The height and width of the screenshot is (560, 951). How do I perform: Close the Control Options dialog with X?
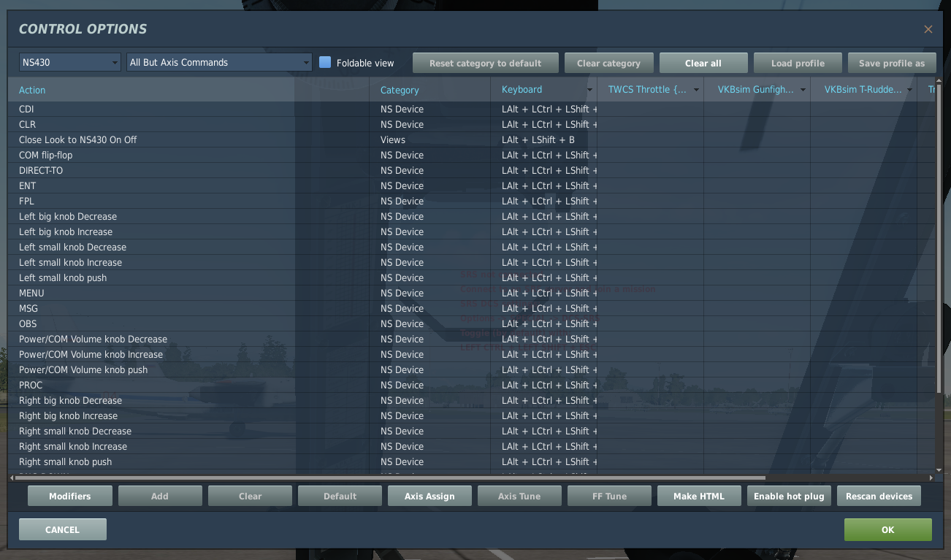coord(928,29)
